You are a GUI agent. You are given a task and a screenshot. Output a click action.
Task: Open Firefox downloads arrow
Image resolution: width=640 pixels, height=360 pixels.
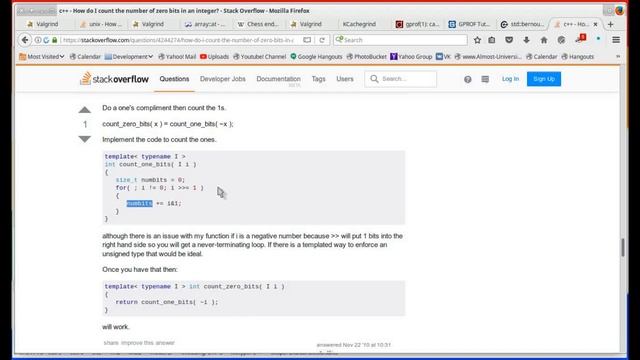coord(527,40)
